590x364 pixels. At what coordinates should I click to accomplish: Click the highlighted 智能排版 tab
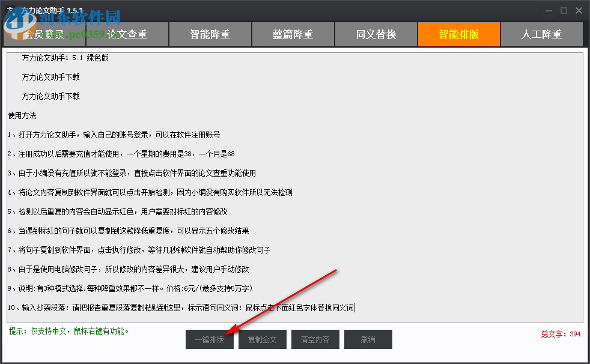[458, 34]
